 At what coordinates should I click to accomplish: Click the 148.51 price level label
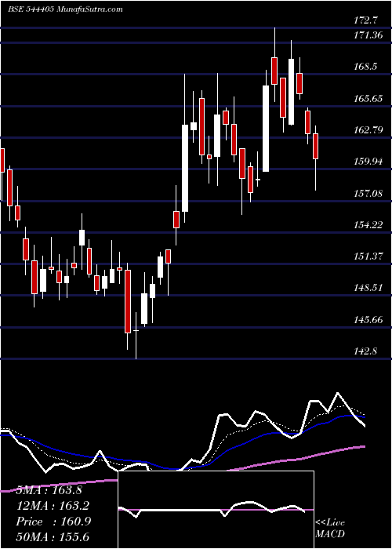pos(368,288)
